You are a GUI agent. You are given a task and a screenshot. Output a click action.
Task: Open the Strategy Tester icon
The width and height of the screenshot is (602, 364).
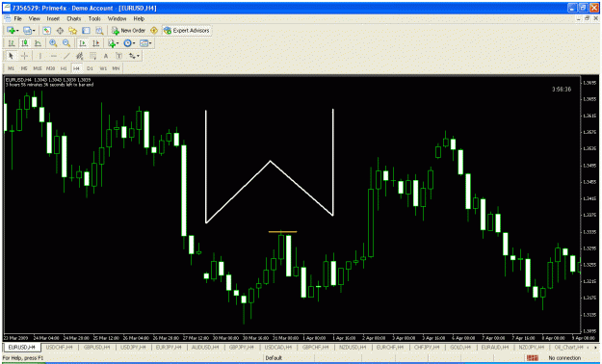(x=99, y=31)
